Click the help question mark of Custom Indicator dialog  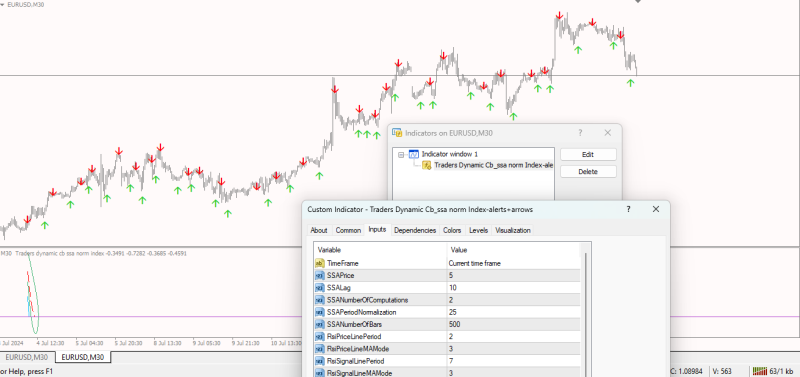[x=628, y=209]
